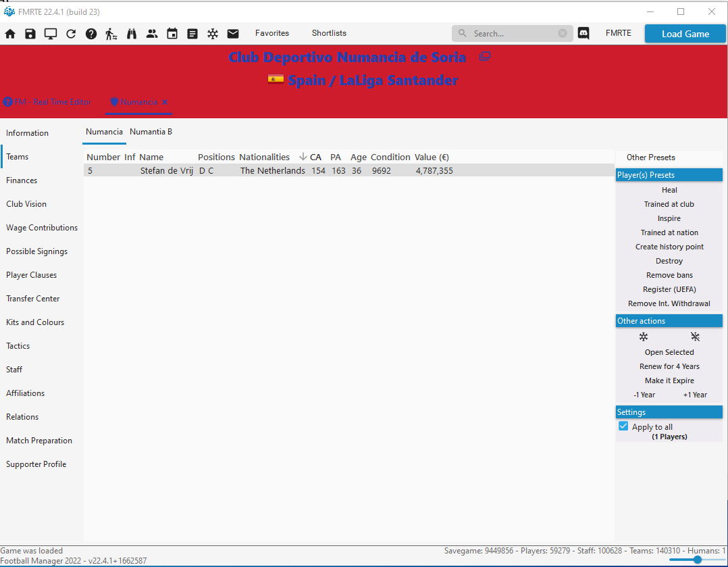Image resolution: width=728 pixels, height=567 pixels.
Task: Click the Search input field
Action: click(513, 33)
